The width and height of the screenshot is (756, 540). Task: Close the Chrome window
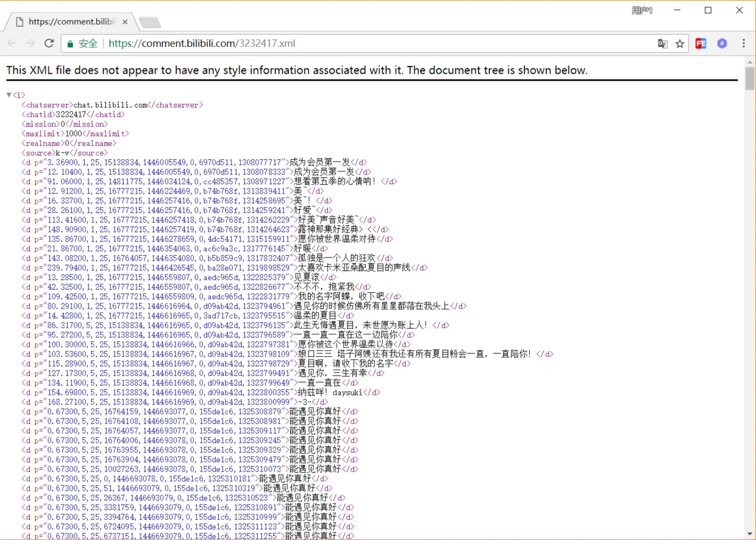point(740,10)
